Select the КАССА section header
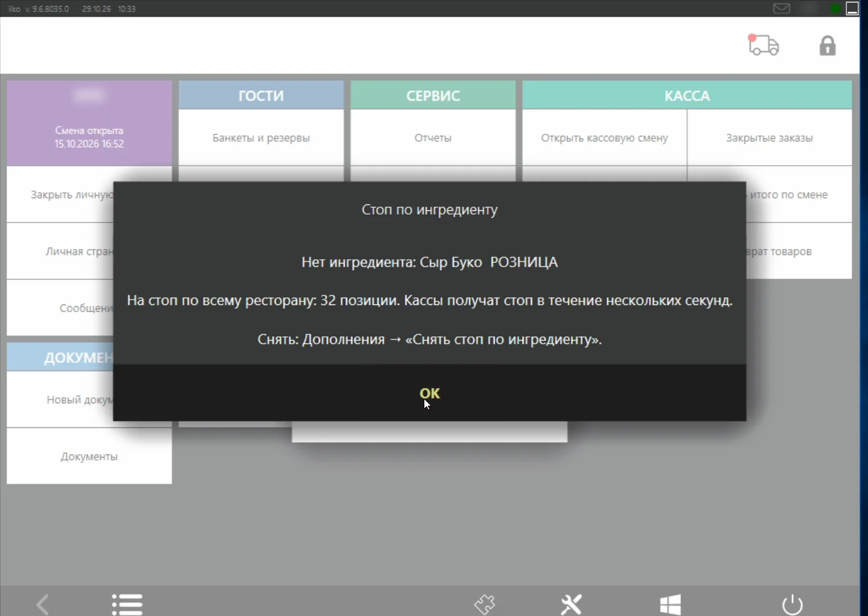Image resolution: width=868 pixels, height=616 pixels. [687, 95]
